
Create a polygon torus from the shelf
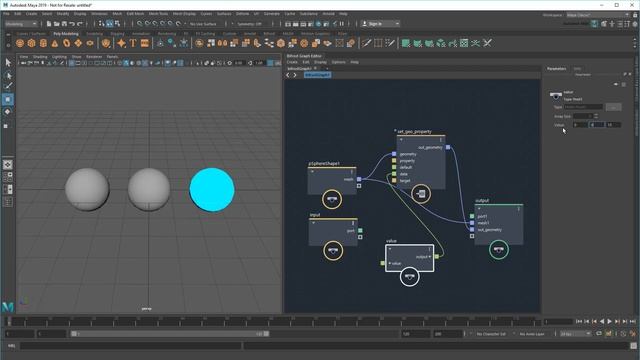pos(67,43)
